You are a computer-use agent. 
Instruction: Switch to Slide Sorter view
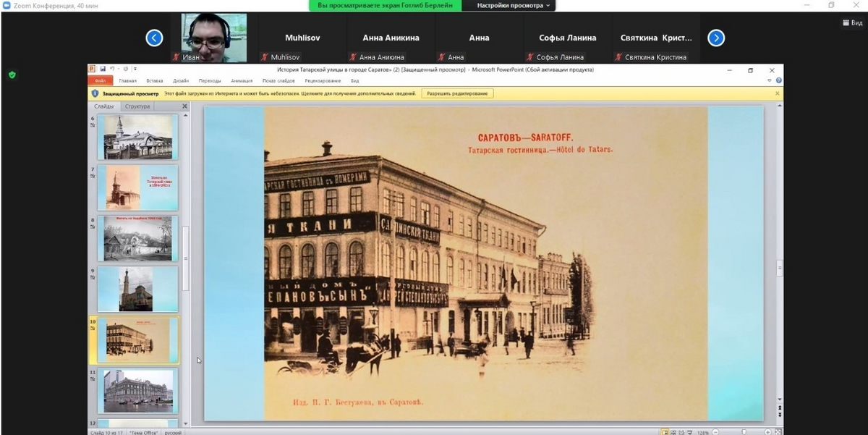tap(674, 432)
